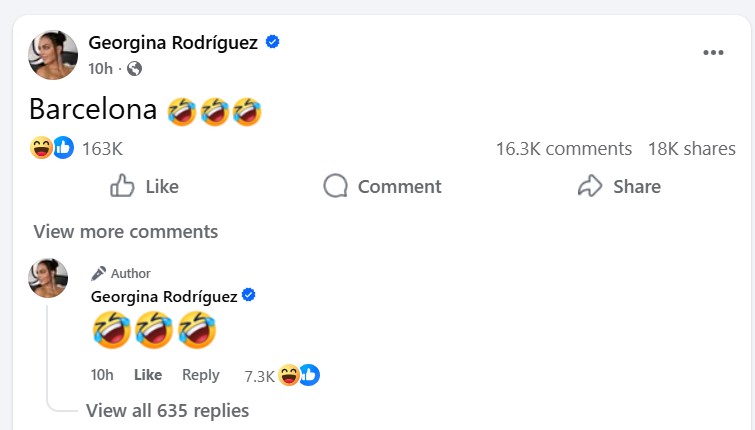
Task: Click the reaction icons next to 7.3K
Action: click(x=299, y=375)
